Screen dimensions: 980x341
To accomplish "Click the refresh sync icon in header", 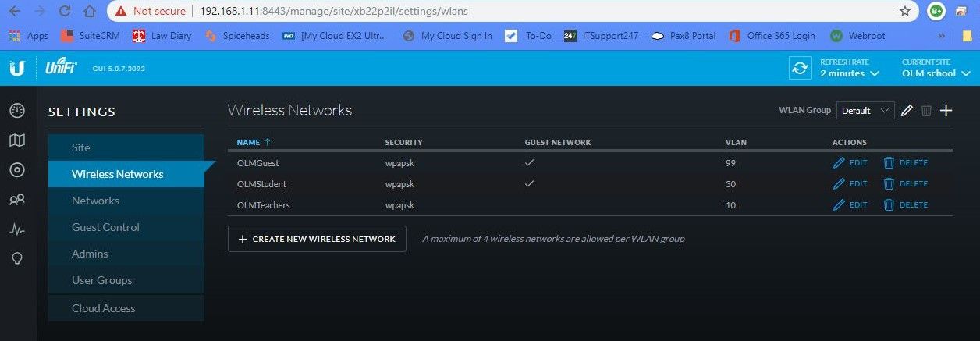I will [x=800, y=68].
